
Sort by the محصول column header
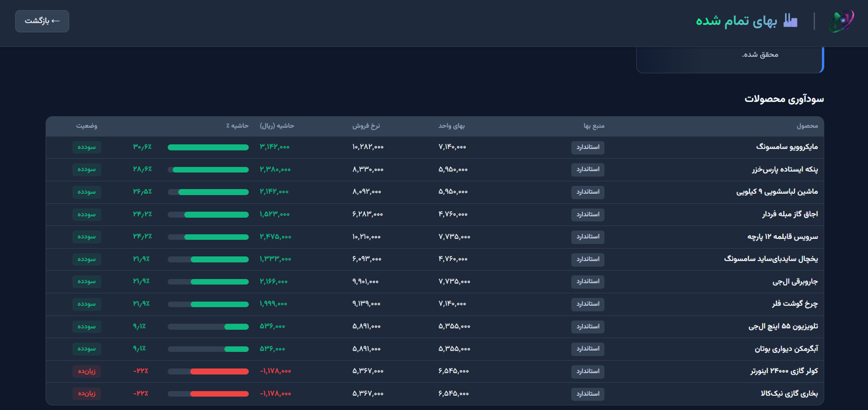(x=807, y=126)
